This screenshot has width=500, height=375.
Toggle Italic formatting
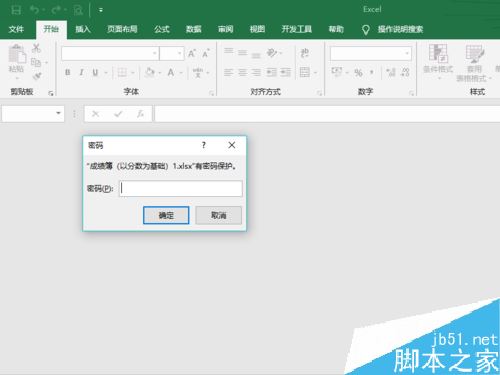[x=81, y=72]
